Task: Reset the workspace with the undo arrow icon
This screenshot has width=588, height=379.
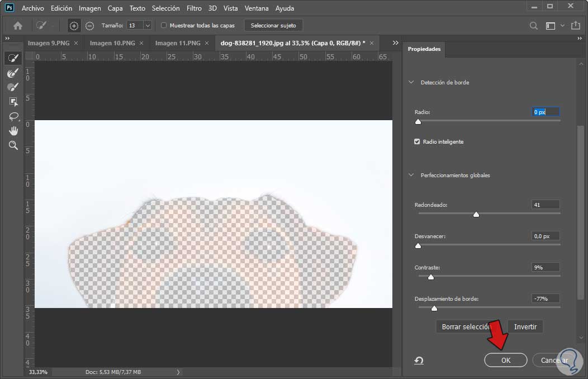Action: [x=419, y=361]
